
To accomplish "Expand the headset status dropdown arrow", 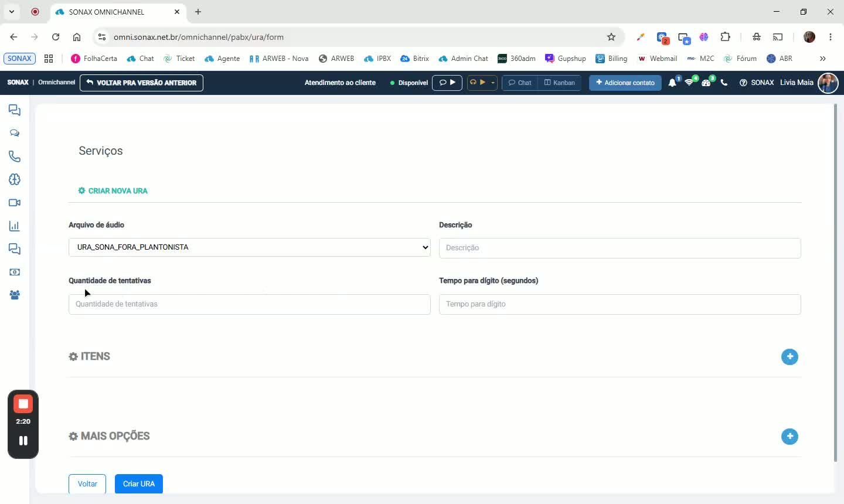I will pyautogui.click(x=493, y=83).
